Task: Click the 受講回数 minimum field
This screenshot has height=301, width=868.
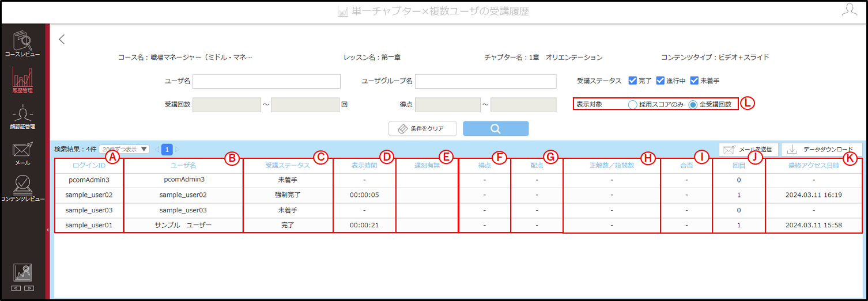Action: tap(227, 105)
